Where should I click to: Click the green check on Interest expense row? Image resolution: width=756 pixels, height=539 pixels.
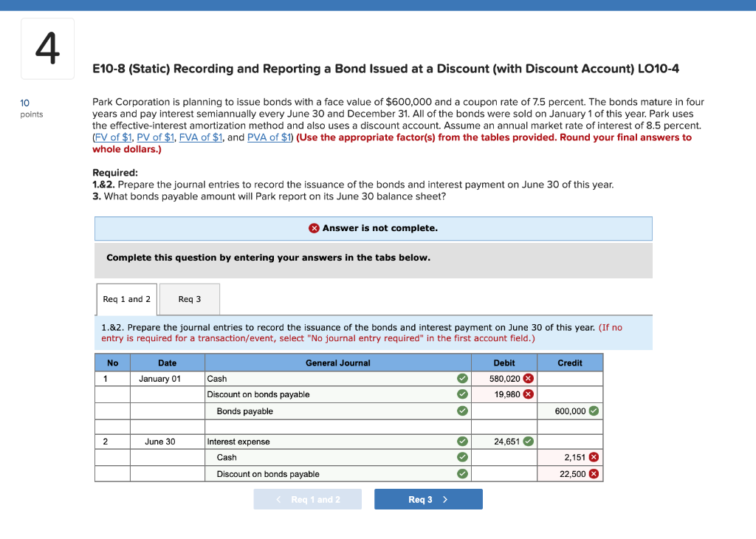click(x=461, y=441)
